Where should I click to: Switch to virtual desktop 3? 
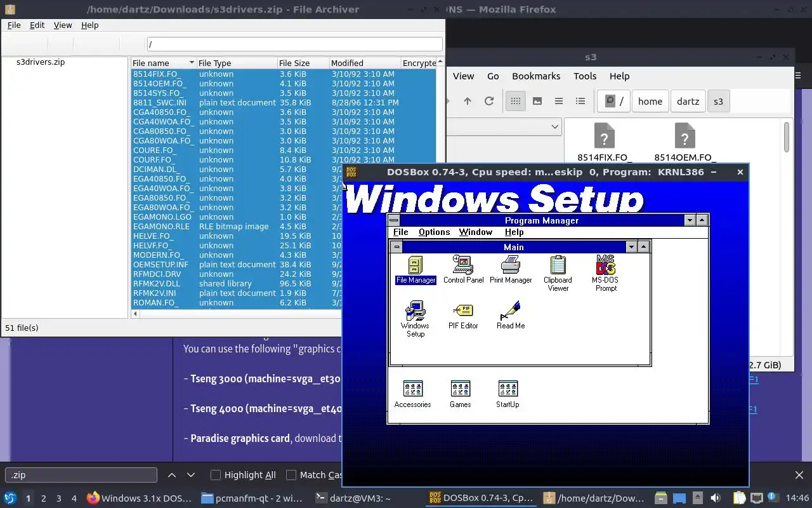coord(59,498)
